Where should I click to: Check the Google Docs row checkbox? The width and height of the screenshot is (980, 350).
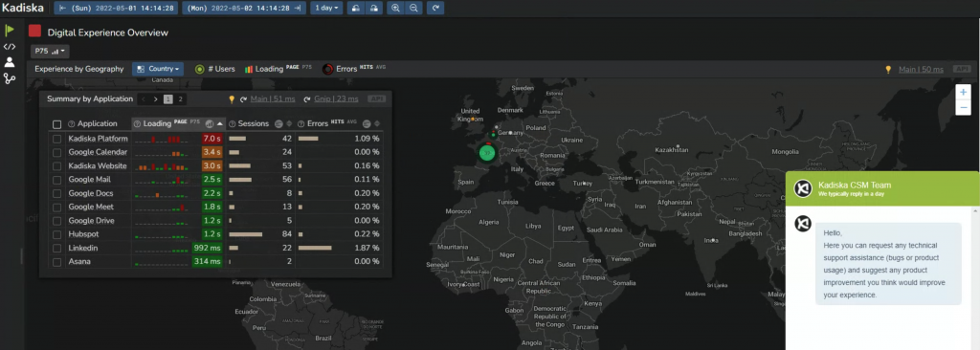(x=56, y=194)
